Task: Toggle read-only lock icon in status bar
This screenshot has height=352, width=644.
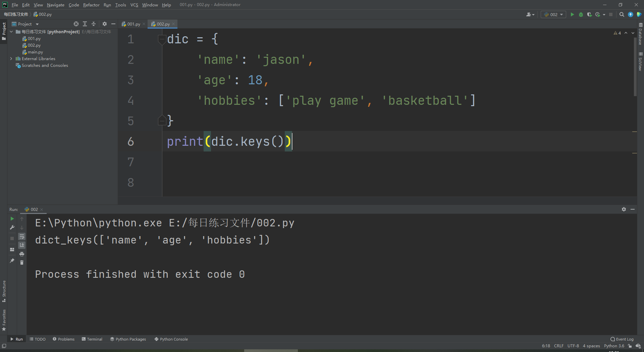Action: point(630,346)
